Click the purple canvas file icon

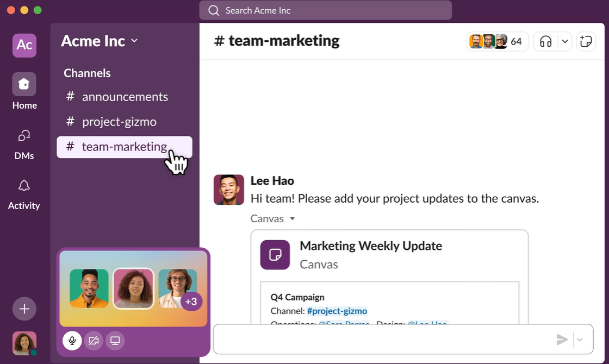(275, 255)
